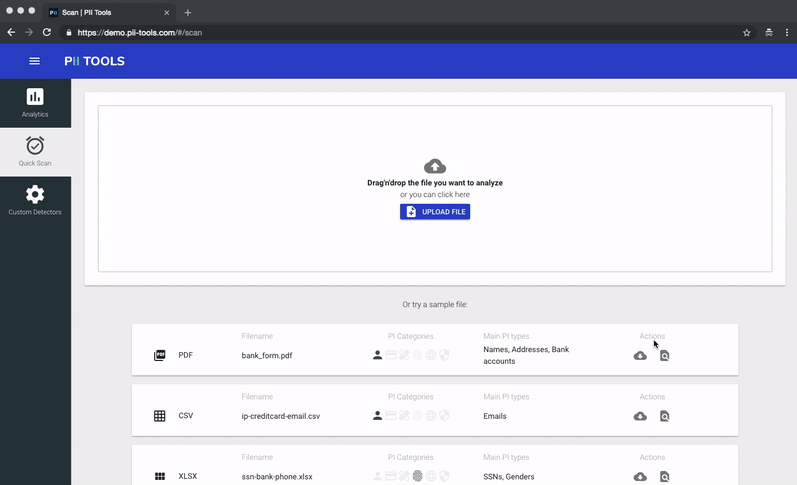Click globe category icon for bank_form.pdf
797x485 pixels.
431,355
